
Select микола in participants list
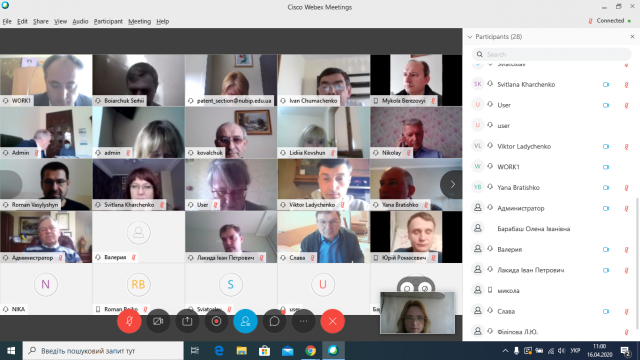(x=551, y=291)
